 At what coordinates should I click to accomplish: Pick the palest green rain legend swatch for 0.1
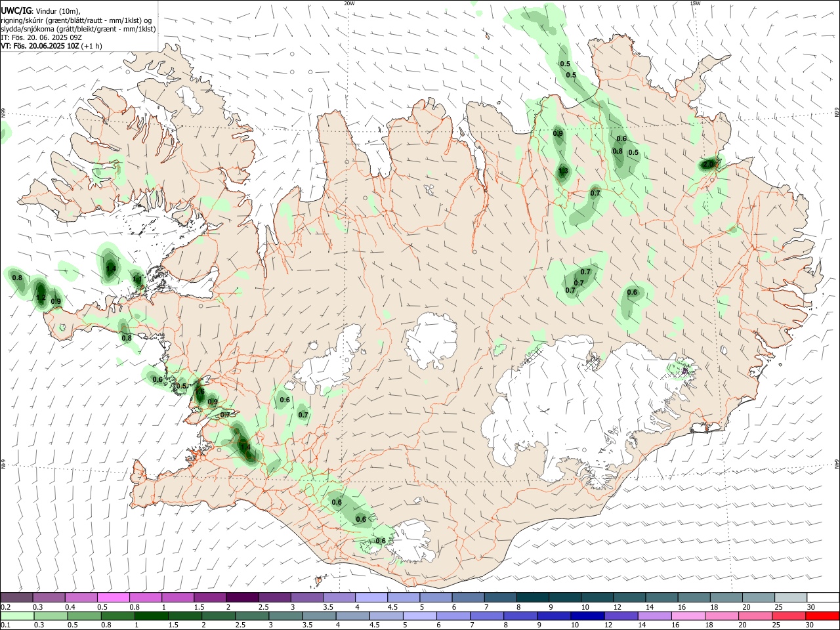click(17, 616)
